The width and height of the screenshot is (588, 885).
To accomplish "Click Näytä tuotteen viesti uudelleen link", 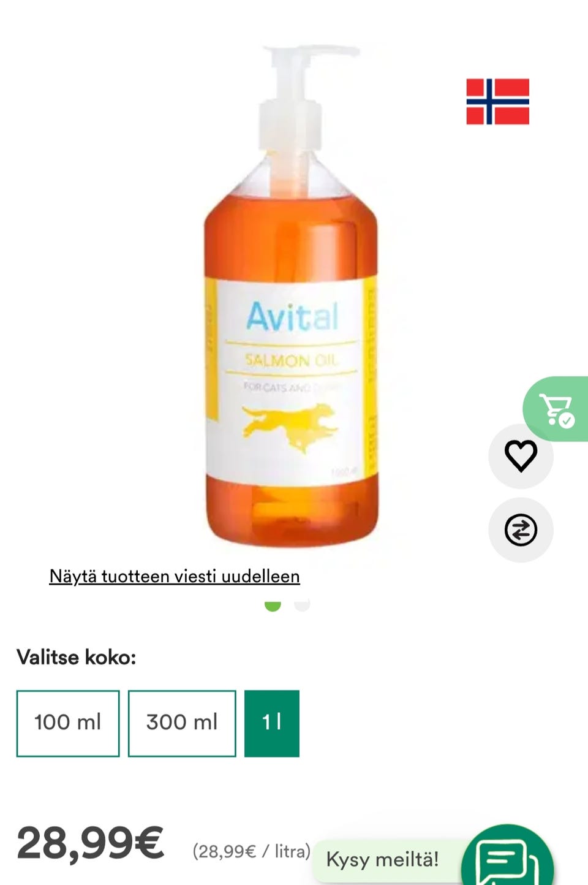I will click(x=175, y=577).
